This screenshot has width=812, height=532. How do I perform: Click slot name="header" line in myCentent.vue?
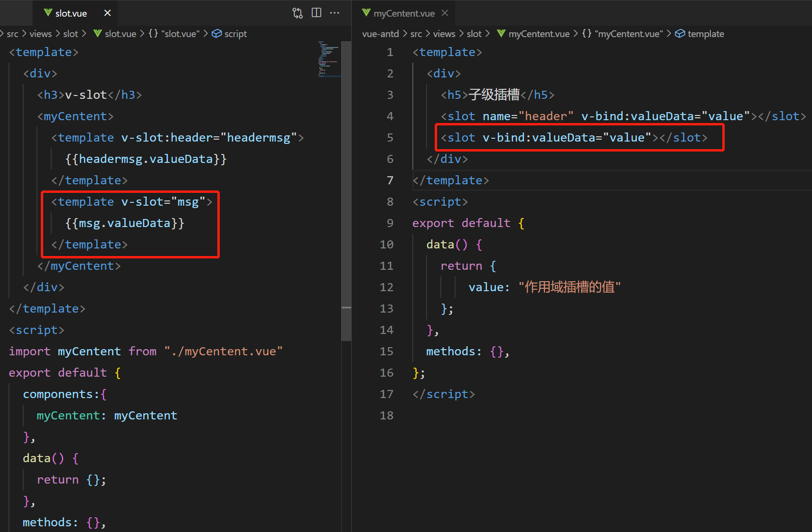tap(623, 116)
